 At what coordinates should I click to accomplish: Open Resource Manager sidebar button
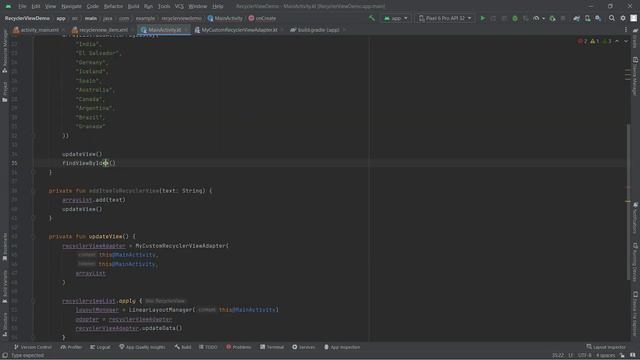[4, 52]
